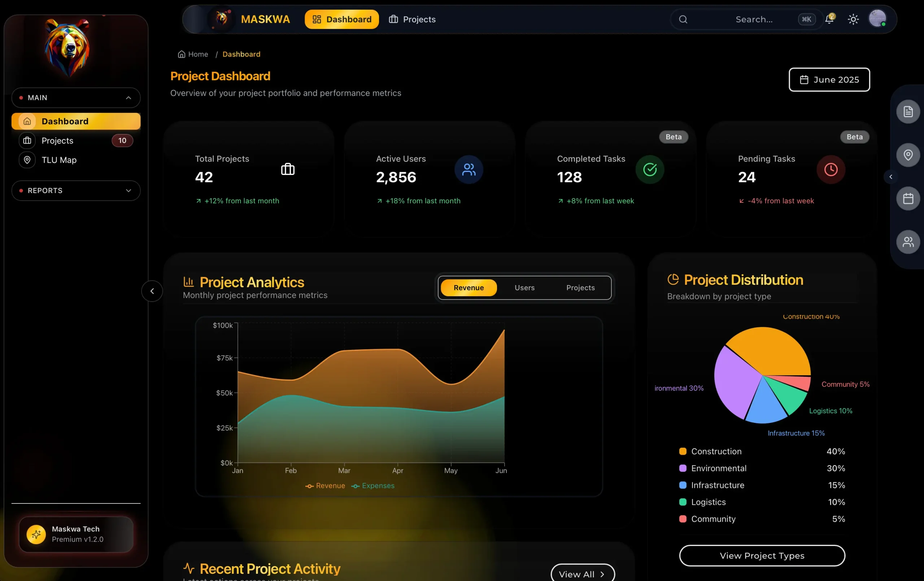The width and height of the screenshot is (924, 581).
Task: Open the June 2025 date picker
Action: point(829,79)
